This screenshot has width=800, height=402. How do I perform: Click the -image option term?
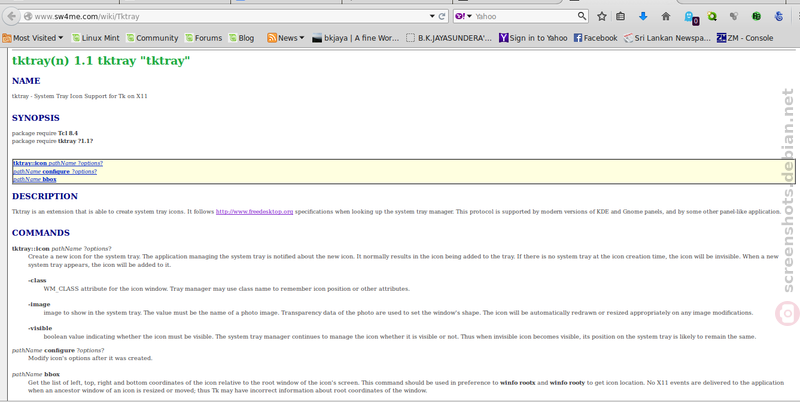pyautogui.click(x=39, y=304)
